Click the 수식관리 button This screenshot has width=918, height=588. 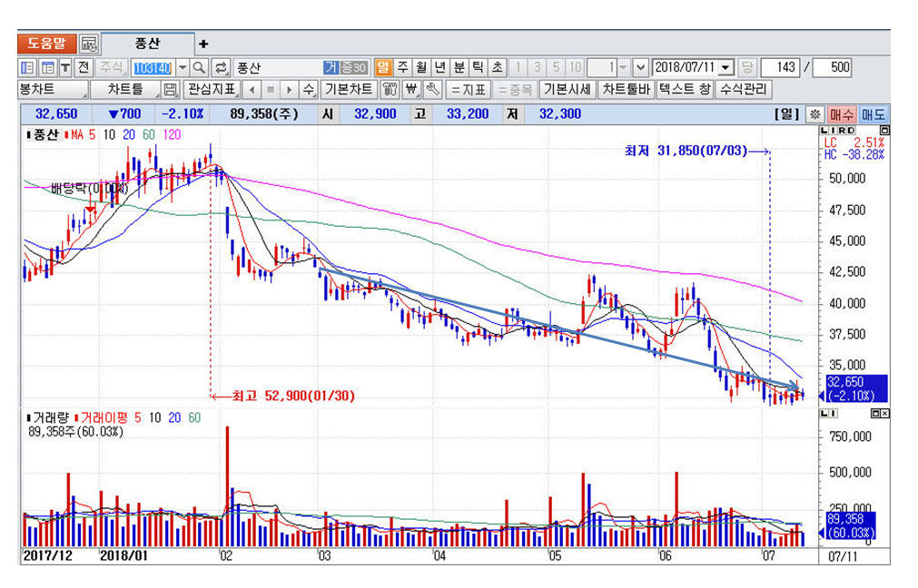pos(743,90)
